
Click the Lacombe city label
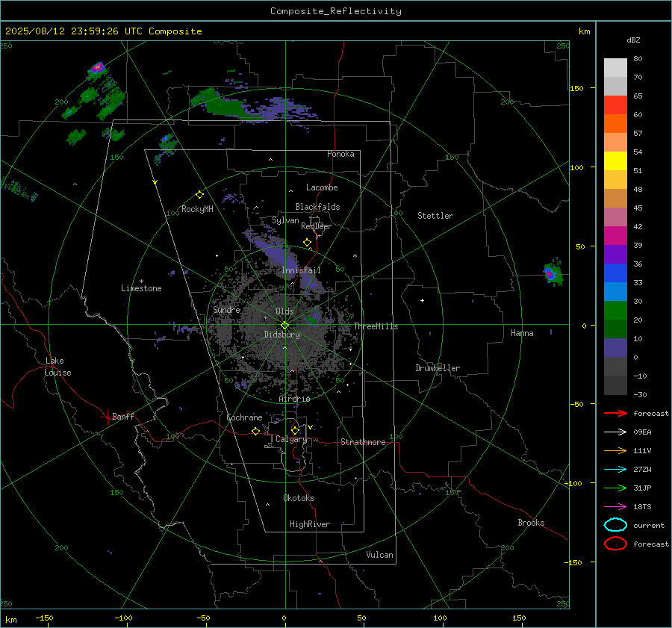322,187
